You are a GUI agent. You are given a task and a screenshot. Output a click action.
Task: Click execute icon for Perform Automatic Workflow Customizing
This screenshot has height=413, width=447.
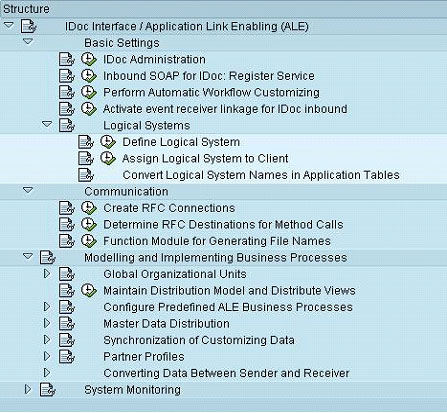pyautogui.click(x=89, y=92)
